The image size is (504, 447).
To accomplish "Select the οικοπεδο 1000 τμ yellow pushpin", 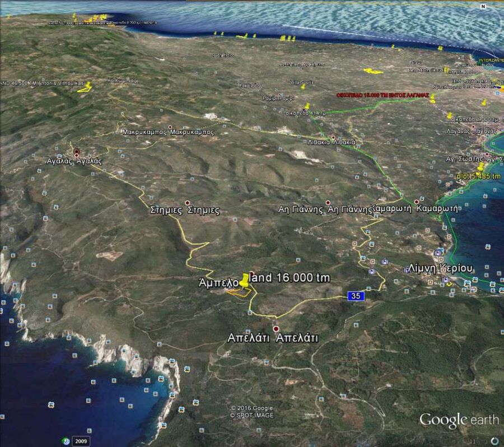I will tap(450, 115).
